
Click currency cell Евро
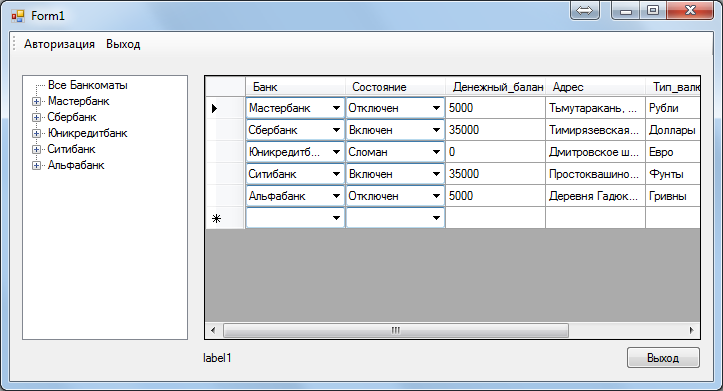673,152
